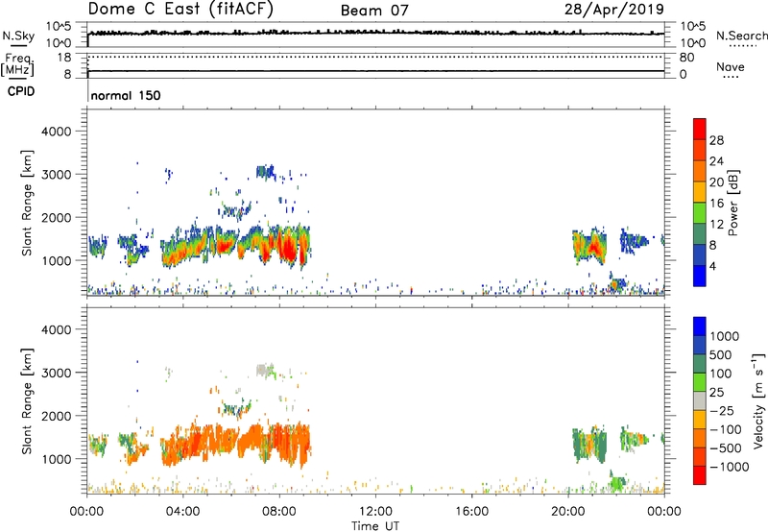This screenshot has width=768, height=532.
Task: Click the '20:00' time tick label
Action: (x=567, y=512)
